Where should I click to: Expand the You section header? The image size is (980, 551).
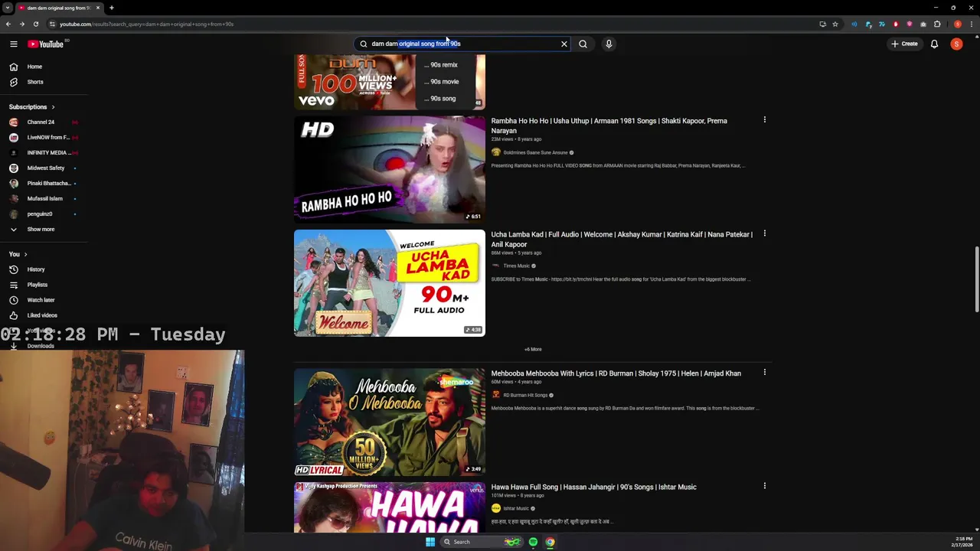[x=18, y=254]
